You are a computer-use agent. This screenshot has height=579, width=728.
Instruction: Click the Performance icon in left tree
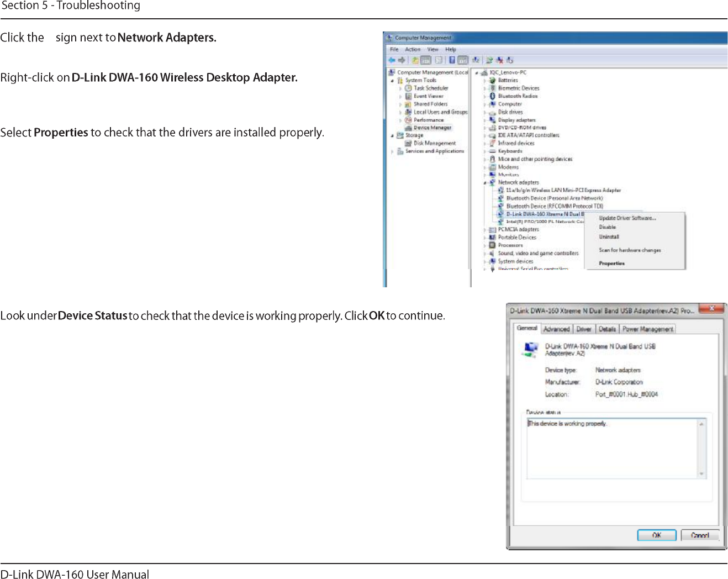pyautogui.click(x=408, y=119)
